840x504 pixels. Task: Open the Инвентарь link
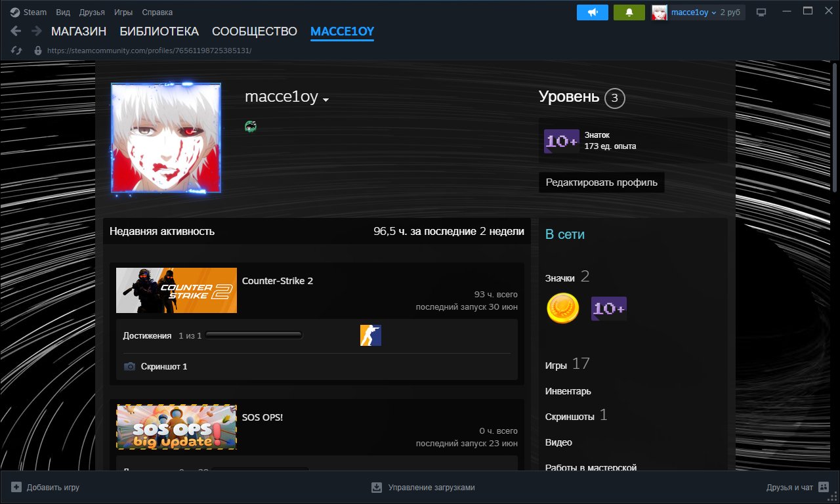click(x=568, y=391)
